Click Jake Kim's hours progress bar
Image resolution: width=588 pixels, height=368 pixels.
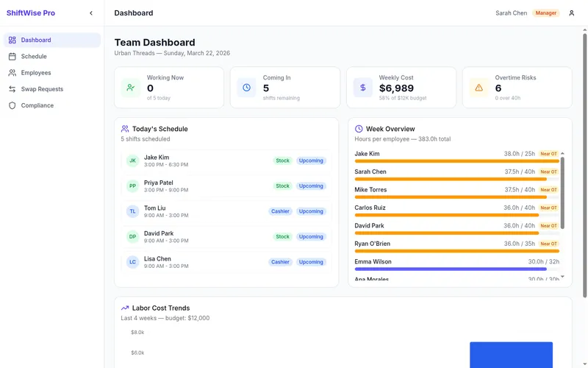pyautogui.click(x=456, y=161)
